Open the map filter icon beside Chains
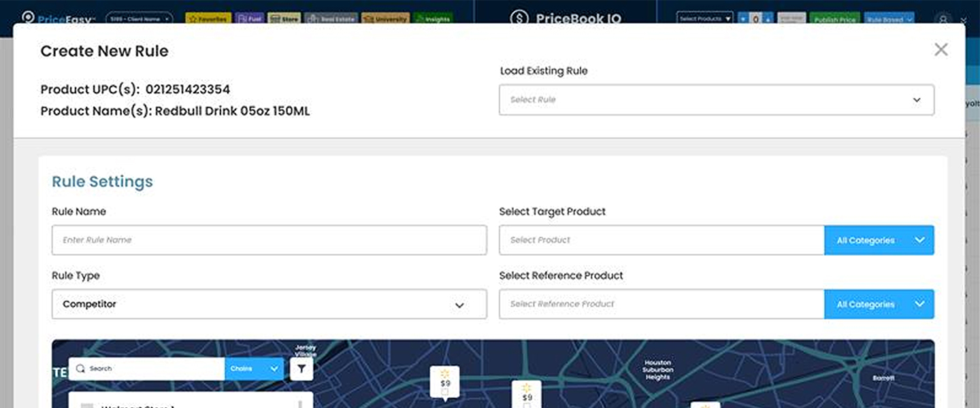Screen dimensions: 980x408 click(301, 368)
